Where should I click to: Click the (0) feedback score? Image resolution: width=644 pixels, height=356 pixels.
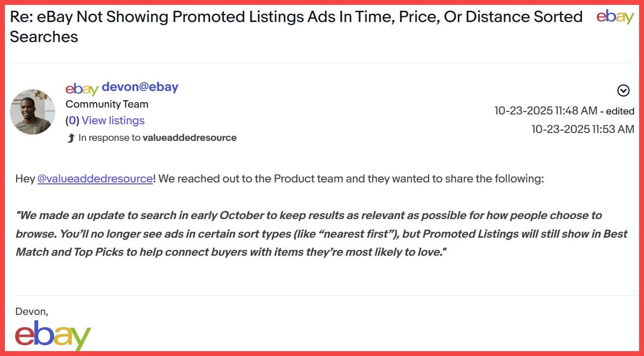pyautogui.click(x=72, y=120)
